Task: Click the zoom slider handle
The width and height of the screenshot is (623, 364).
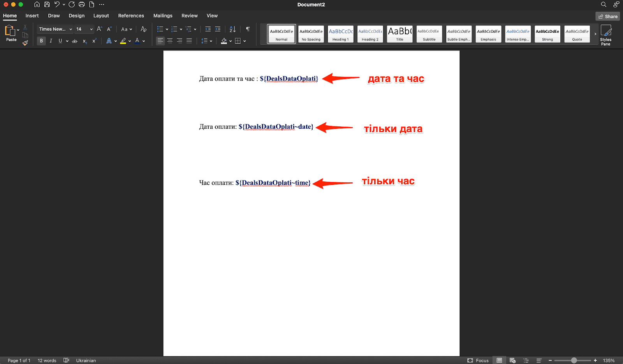Action: click(574, 360)
